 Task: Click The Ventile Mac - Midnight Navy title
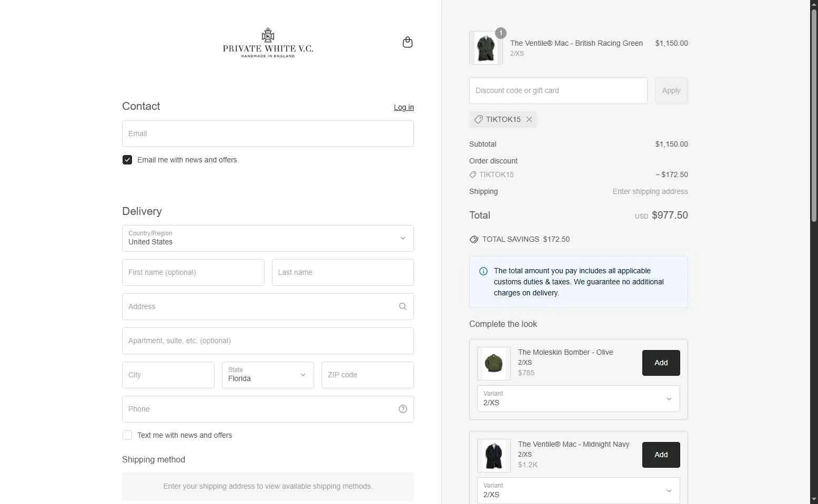click(573, 444)
